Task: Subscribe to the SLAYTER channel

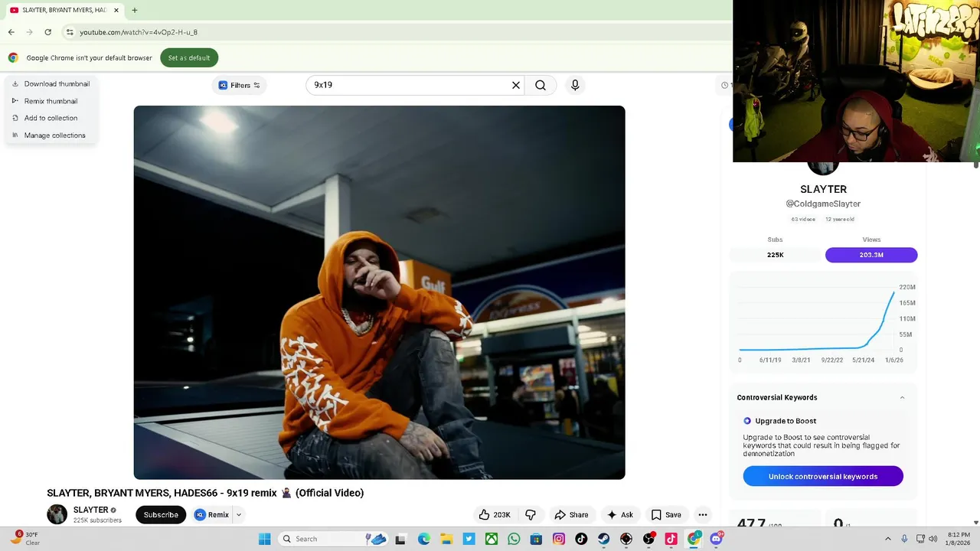Action: click(x=161, y=515)
